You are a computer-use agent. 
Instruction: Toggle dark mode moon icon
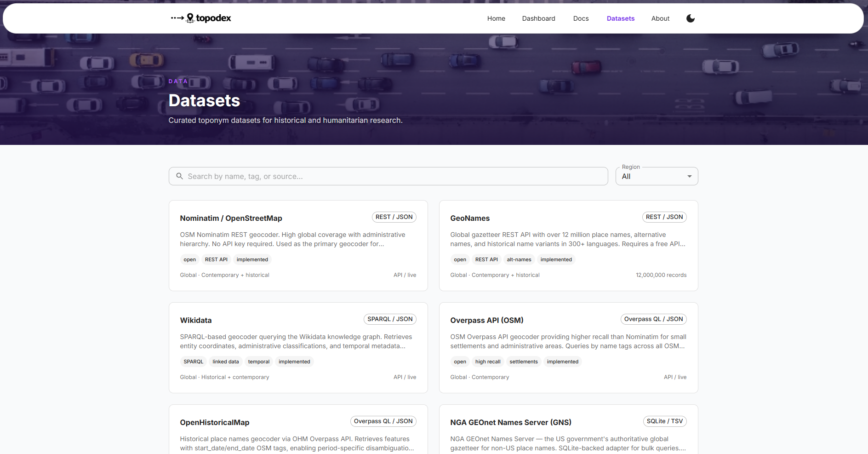[690, 18]
